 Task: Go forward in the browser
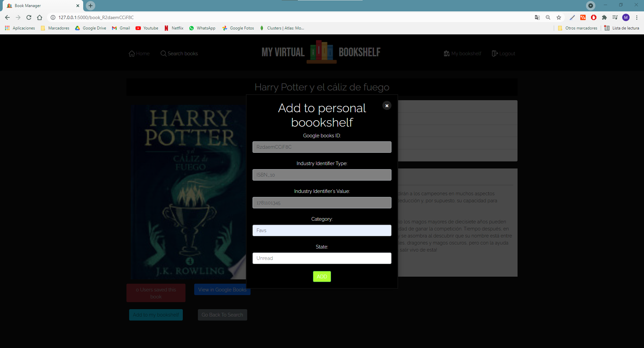coord(18,17)
